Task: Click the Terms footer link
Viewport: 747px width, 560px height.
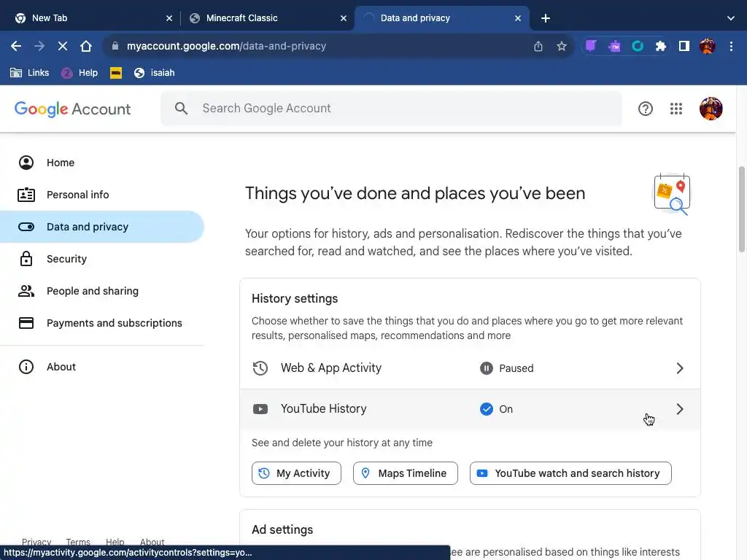Action: [77, 542]
